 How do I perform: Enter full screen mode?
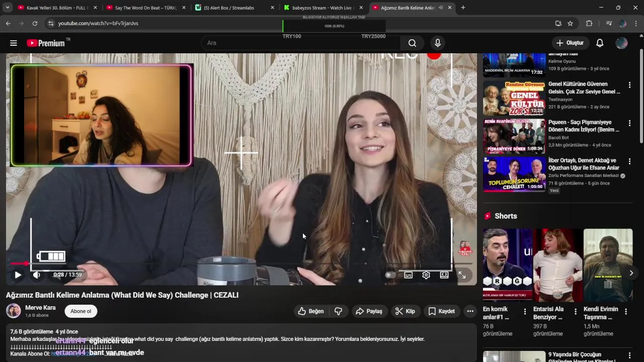click(462, 275)
